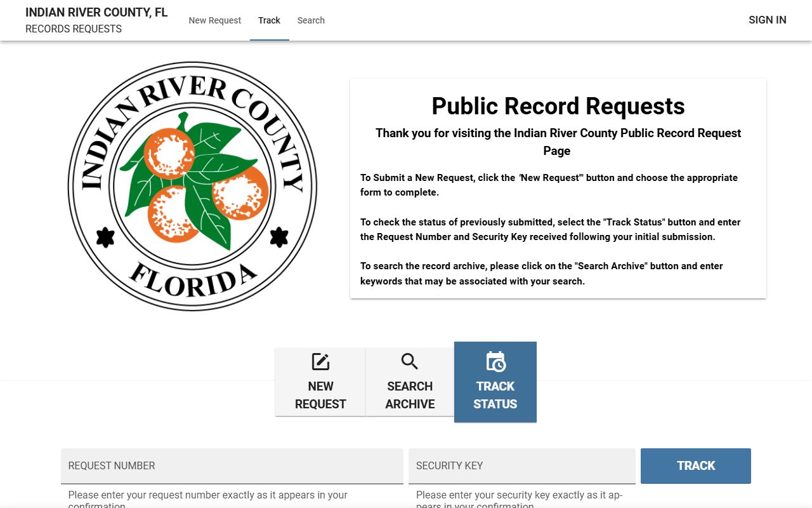This screenshot has height=508, width=812.
Task: Click the NEW REQUEST button label
Action: tap(320, 395)
